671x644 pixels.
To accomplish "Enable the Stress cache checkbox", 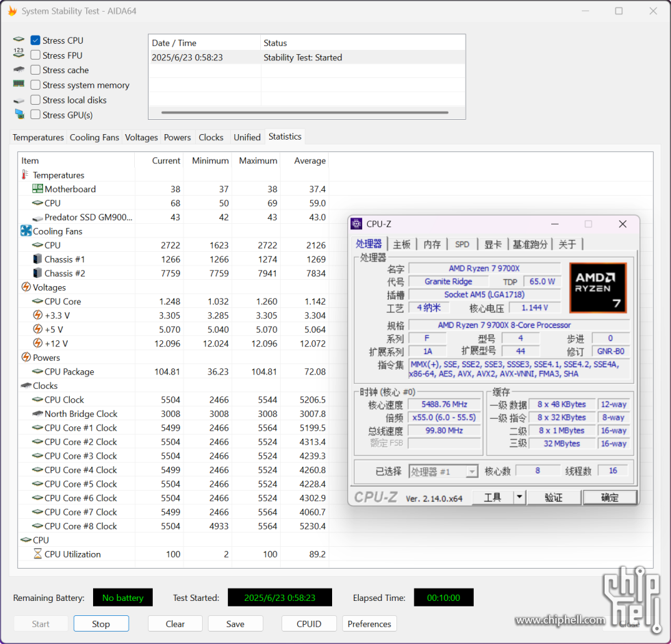I will click(36, 70).
